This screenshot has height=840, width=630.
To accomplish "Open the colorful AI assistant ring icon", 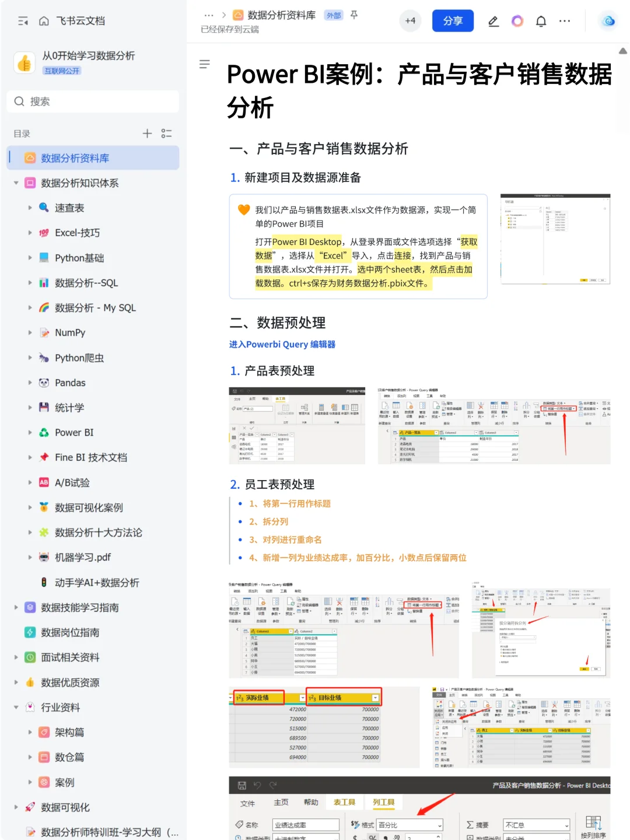I will tap(517, 21).
